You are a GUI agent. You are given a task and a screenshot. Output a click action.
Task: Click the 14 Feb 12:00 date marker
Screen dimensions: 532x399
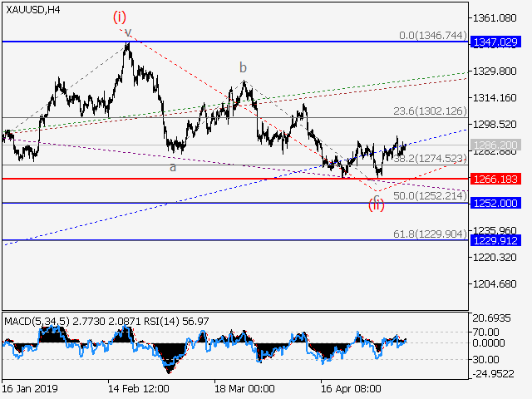(137, 388)
